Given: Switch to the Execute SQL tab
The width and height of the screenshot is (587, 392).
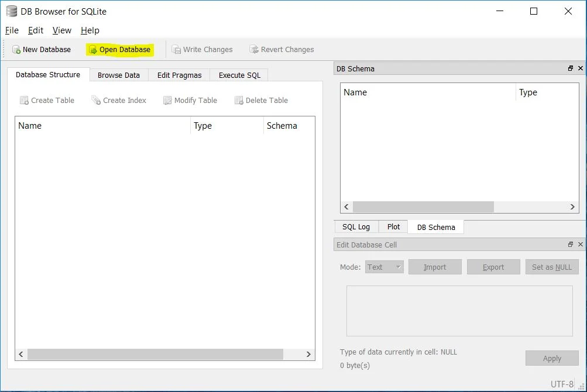Looking at the screenshot, I should pos(239,75).
